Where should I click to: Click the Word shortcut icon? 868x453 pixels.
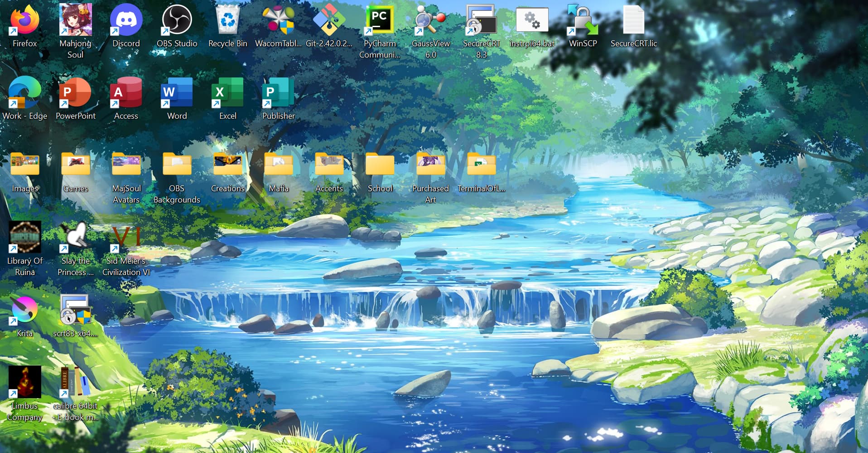pos(177,93)
